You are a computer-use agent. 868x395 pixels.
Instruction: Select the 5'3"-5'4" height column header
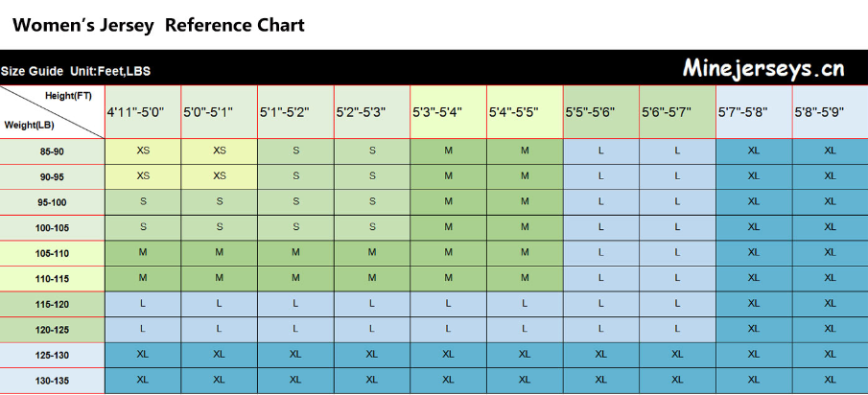point(449,112)
